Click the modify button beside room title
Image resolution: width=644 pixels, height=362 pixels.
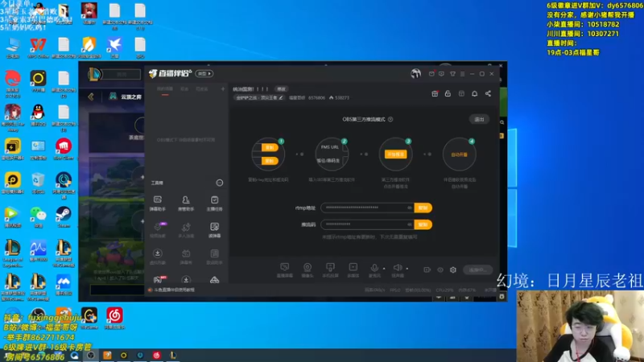(281, 89)
